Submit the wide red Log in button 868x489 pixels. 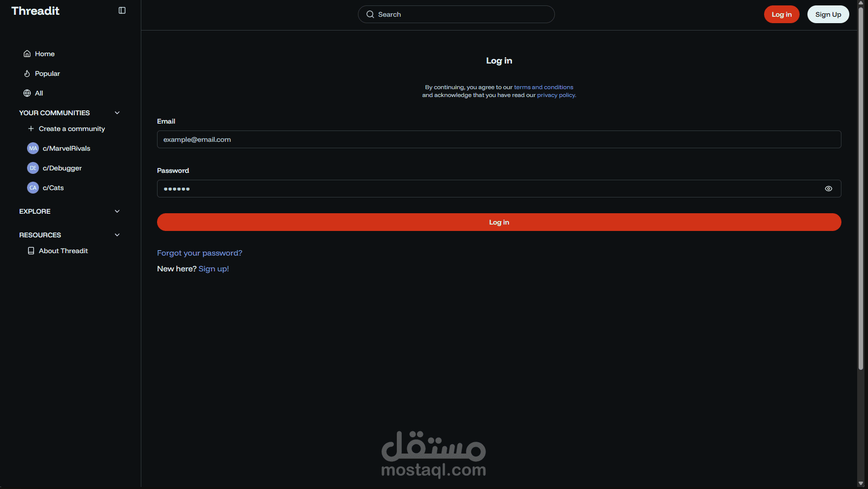[x=499, y=222]
